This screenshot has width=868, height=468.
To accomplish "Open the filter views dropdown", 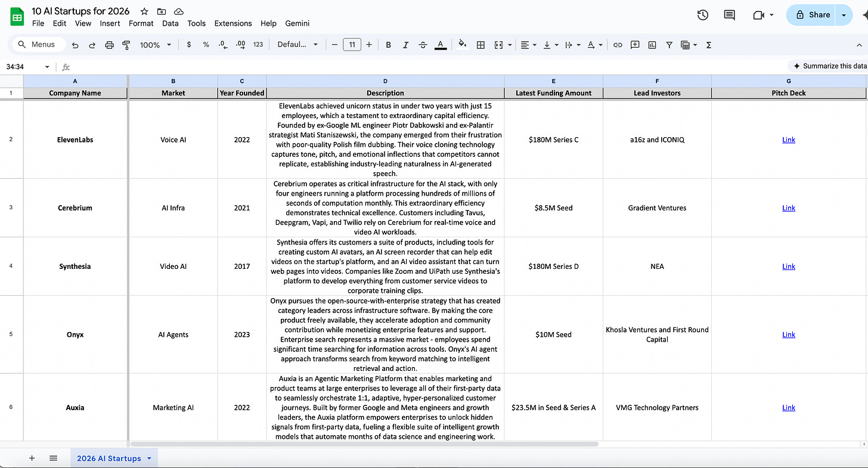I will [x=689, y=45].
